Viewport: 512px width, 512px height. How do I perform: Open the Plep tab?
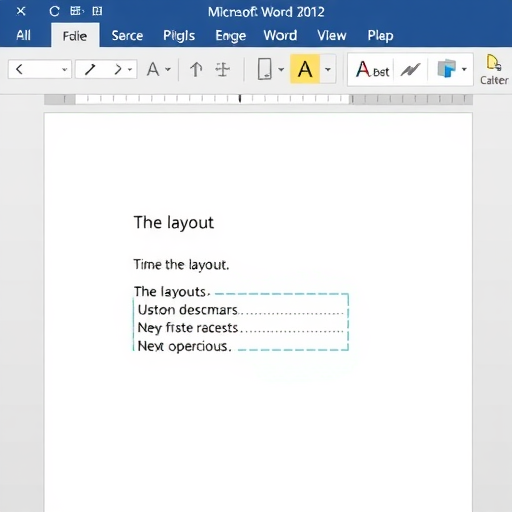point(380,36)
